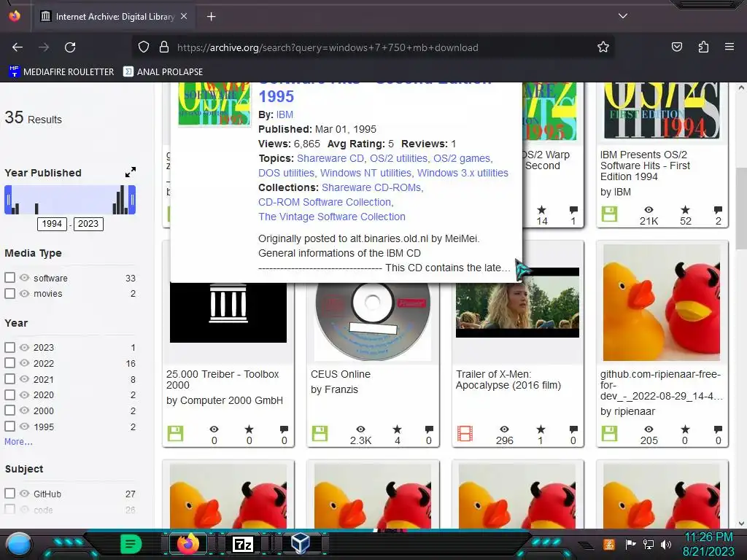Screen dimensions: 747x560
Task: Click reviews bubble on X-Men trailer card
Action: coord(573,429)
